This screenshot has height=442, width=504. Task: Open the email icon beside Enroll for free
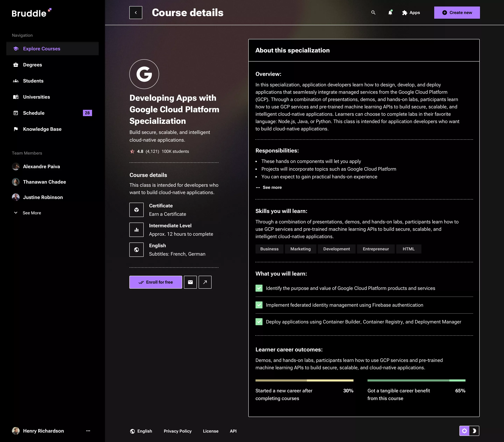(190, 282)
